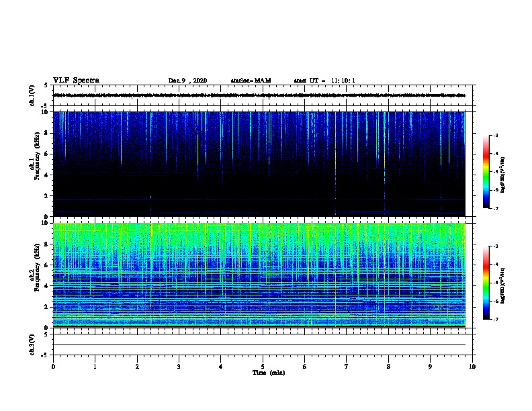Click the time axis tick label "8"
532x411 pixels.
coord(388,367)
